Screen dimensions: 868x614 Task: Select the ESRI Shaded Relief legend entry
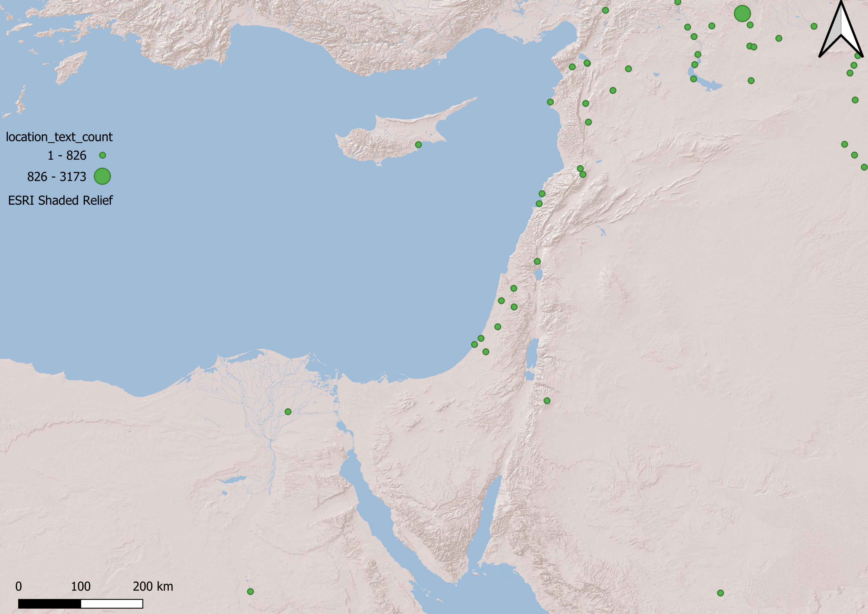point(60,200)
